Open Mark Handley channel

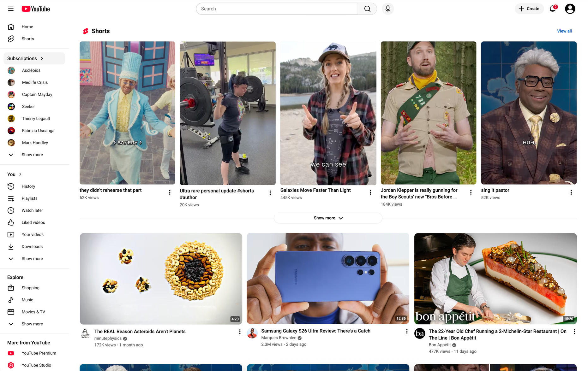34,143
